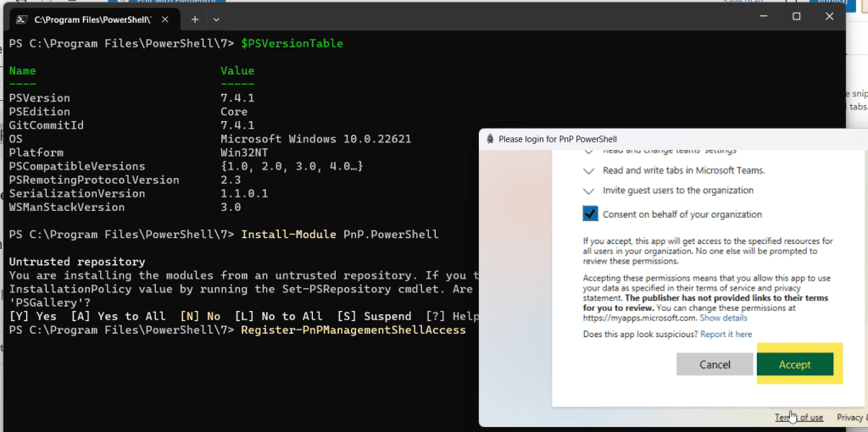Click the https://myapps.microsoft.com text
868x432 pixels.
point(640,318)
